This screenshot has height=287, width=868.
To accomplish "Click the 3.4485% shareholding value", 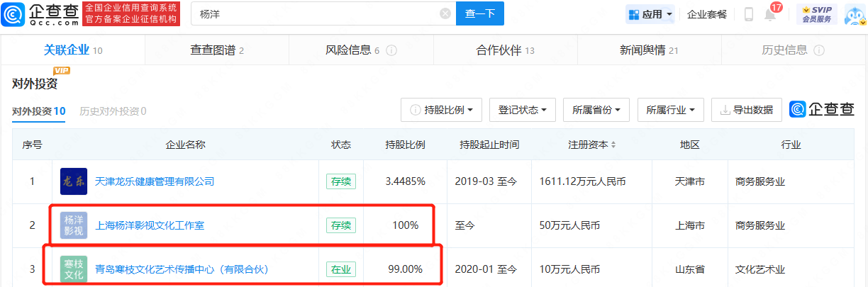I will click(x=405, y=181).
